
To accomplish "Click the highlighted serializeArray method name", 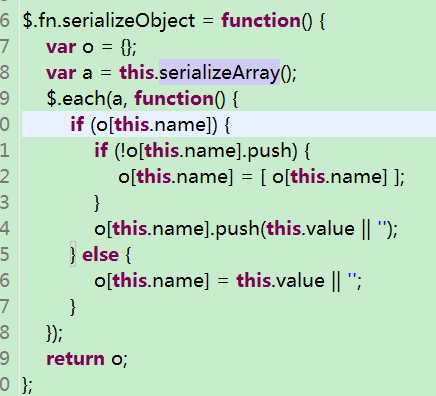I will coord(219,73).
